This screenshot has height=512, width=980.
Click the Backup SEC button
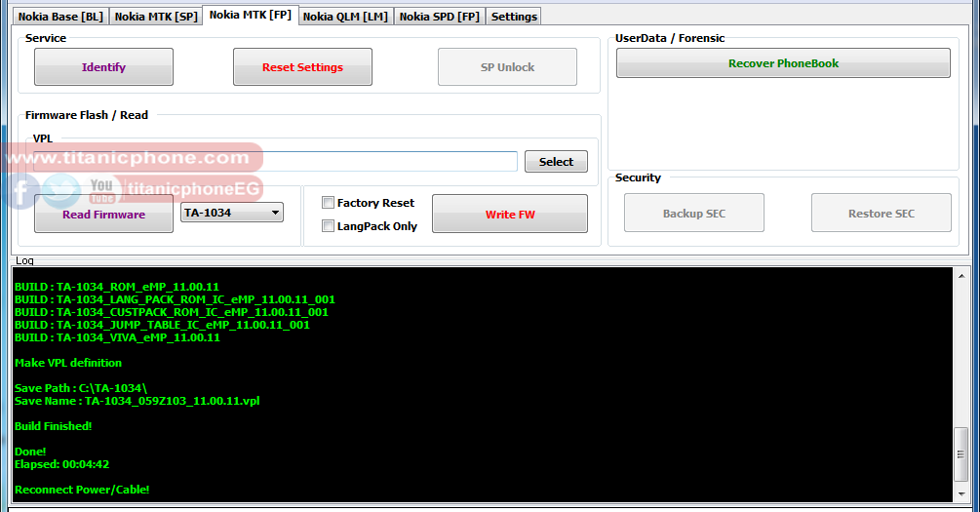693,214
